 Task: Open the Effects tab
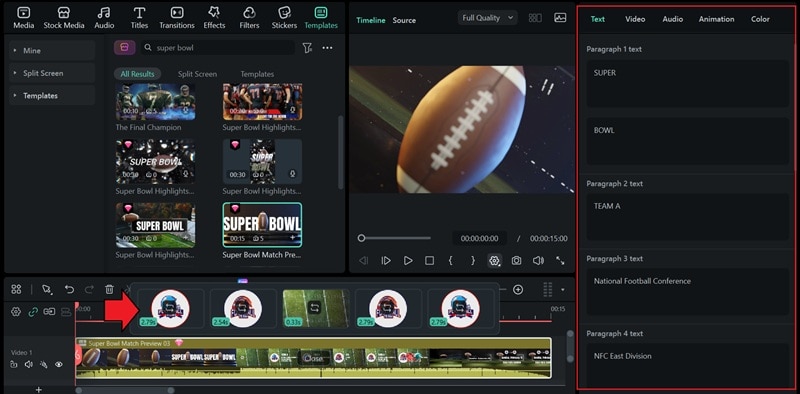[214, 18]
